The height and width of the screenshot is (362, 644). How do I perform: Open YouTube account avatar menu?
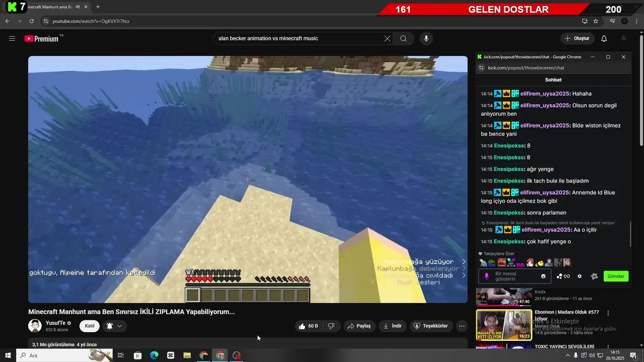[624, 39]
